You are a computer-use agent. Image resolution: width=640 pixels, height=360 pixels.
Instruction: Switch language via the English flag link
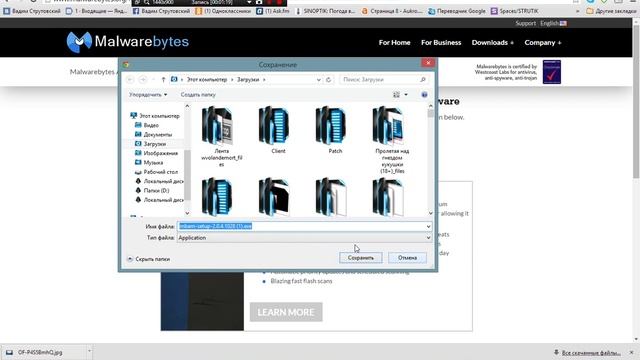[x=553, y=23]
